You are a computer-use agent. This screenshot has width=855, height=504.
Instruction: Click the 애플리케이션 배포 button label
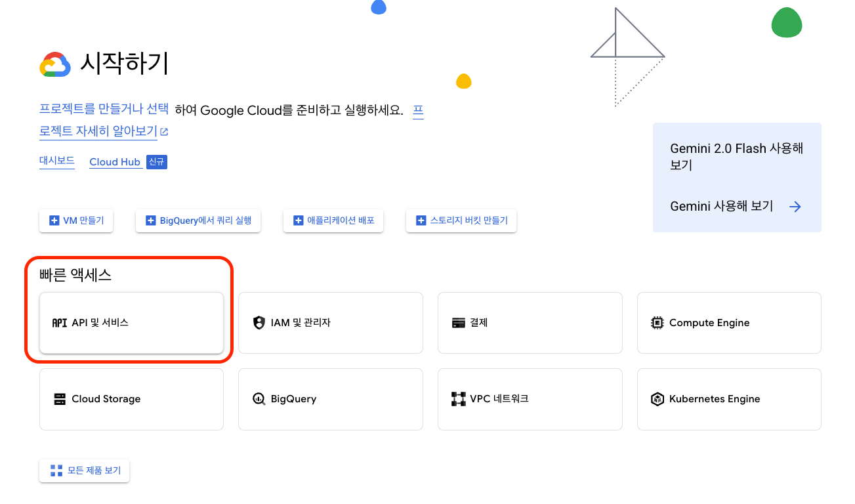pyautogui.click(x=341, y=220)
